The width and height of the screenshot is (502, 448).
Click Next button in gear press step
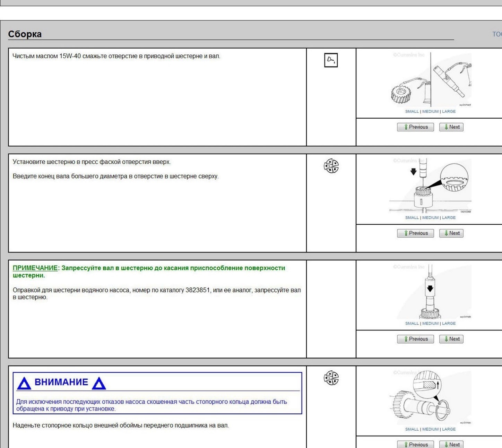click(451, 233)
